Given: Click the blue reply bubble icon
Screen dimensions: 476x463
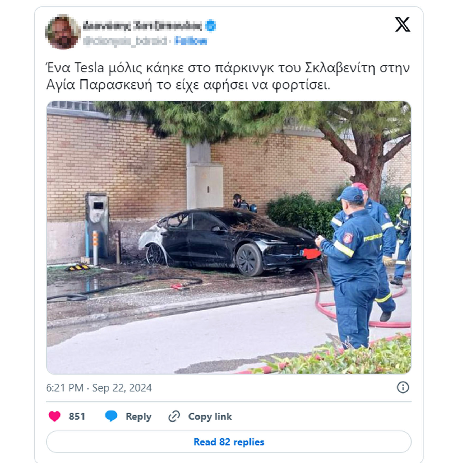Looking at the screenshot, I should coord(111,416).
